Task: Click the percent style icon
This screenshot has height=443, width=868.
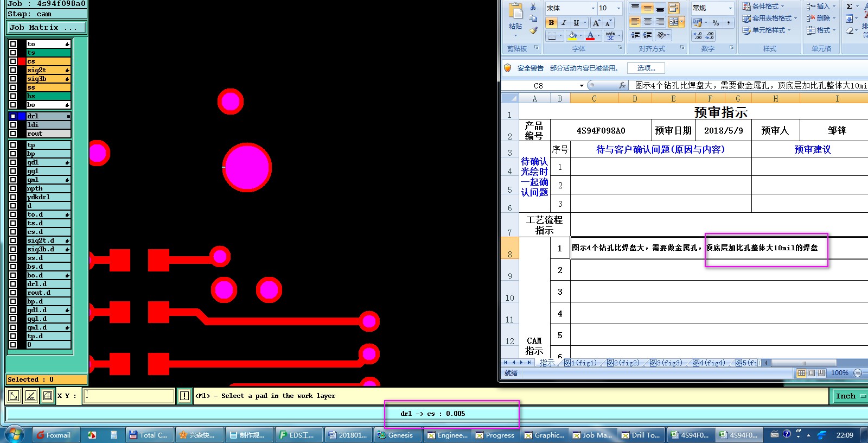Action: (716, 23)
